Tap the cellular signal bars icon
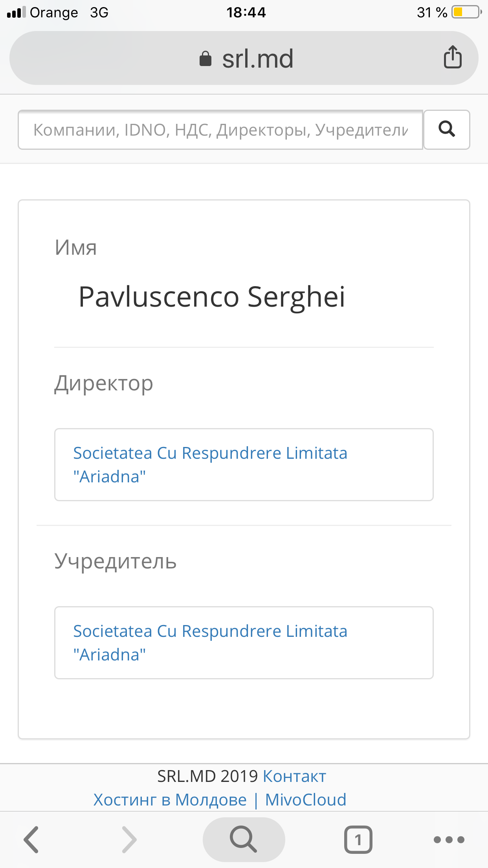The image size is (488, 868). coord(17,12)
